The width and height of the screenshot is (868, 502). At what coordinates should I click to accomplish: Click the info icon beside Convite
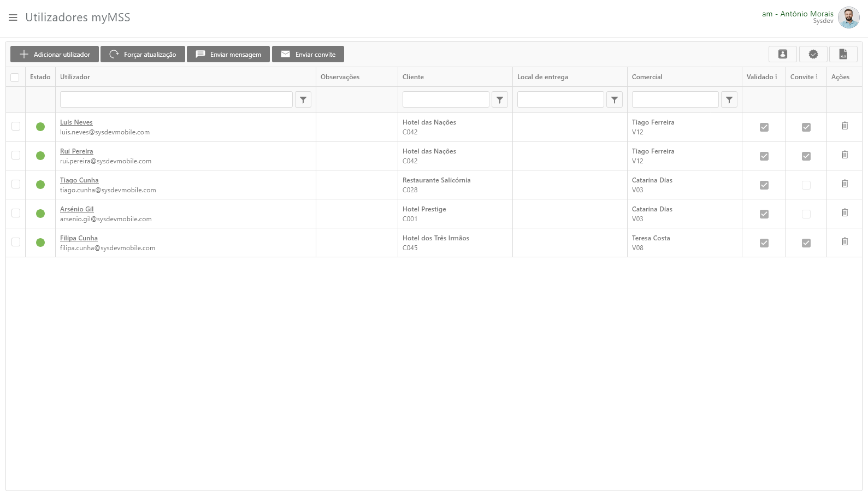tap(817, 77)
